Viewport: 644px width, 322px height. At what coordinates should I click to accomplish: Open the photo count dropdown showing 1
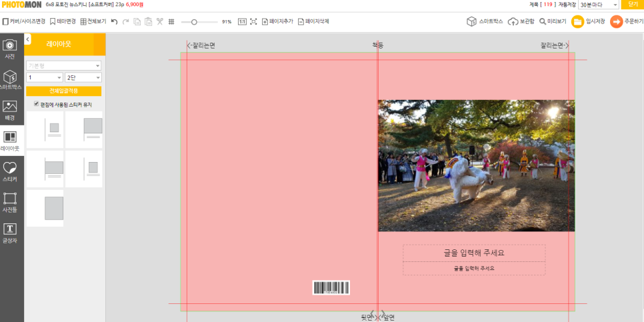[x=45, y=77]
